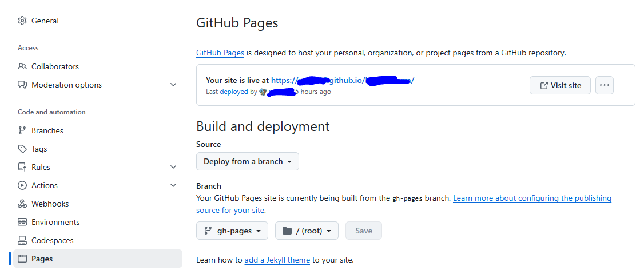Viewport: 644px width, 270px height.
Task: Click the Collaborators people icon
Action: (x=22, y=66)
